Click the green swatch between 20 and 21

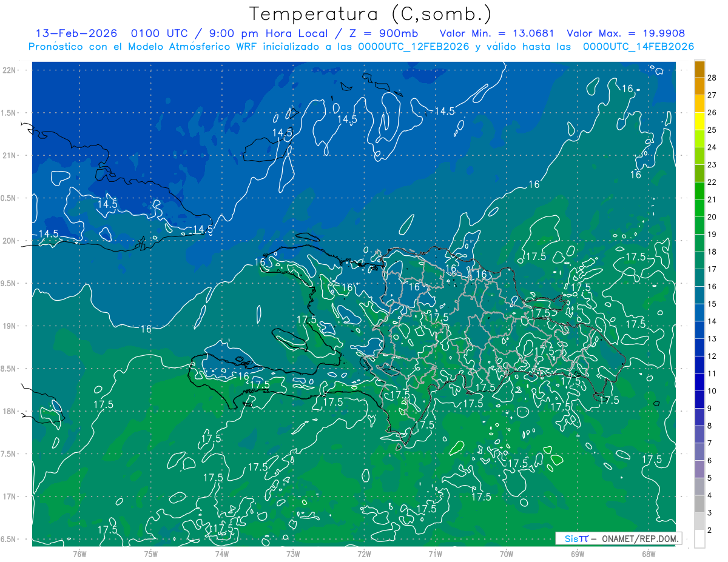(x=699, y=208)
